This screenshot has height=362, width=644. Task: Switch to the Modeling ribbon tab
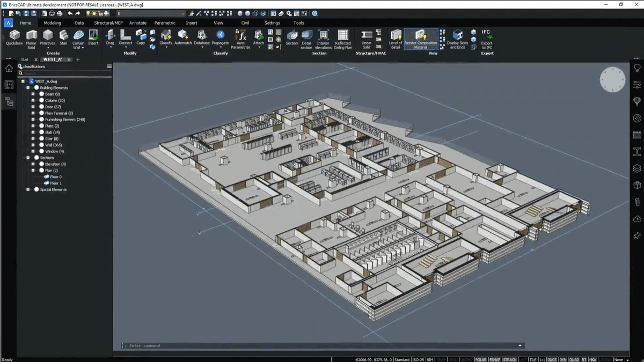(x=53, y=23)
